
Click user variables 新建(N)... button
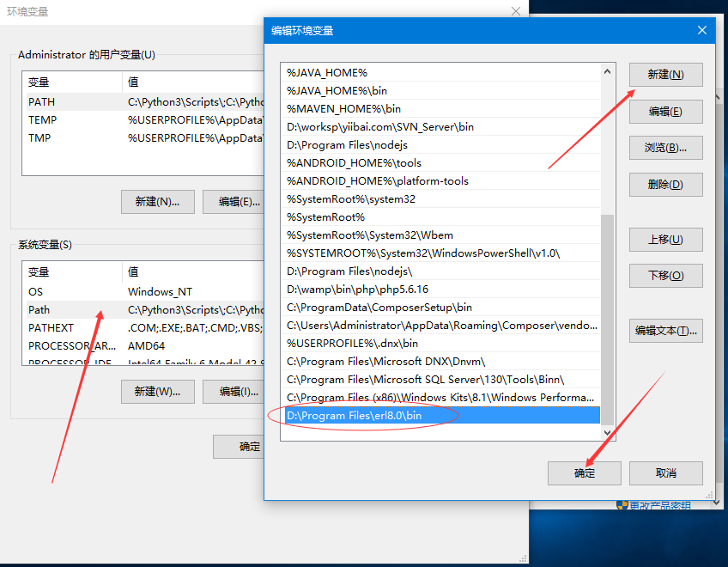pos(157,202)
